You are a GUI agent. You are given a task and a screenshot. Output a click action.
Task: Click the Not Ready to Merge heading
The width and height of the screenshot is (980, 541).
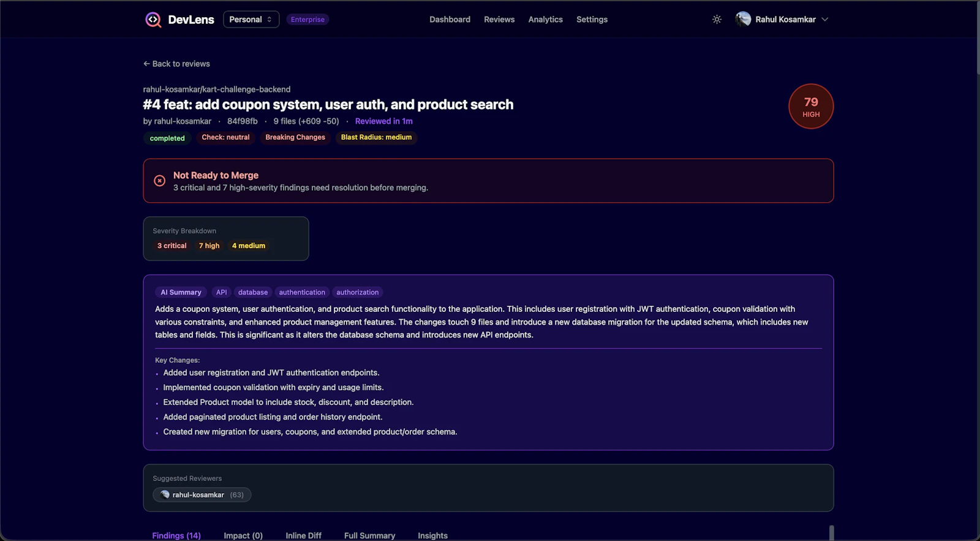[x=216, y=175]
